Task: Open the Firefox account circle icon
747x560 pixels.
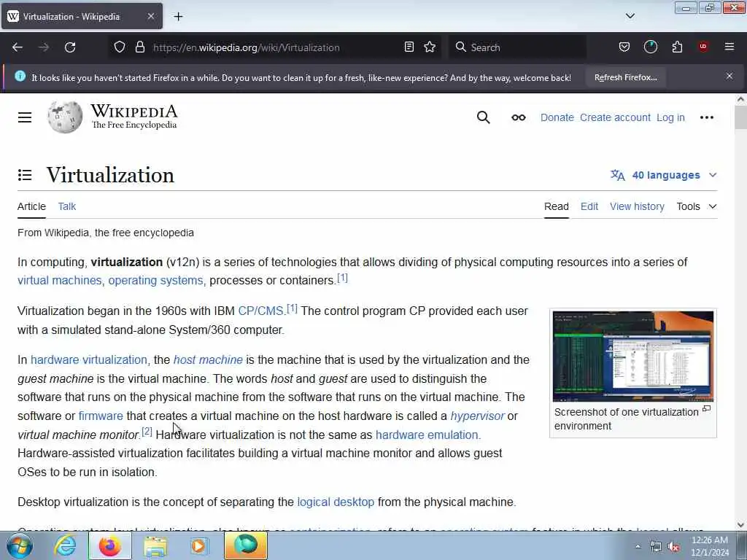Action: click(651, 47)
